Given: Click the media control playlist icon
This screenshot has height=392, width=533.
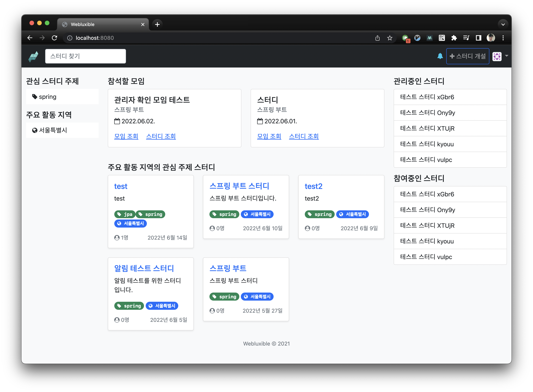Looking at the screenshot, I should tap(466, 38).
